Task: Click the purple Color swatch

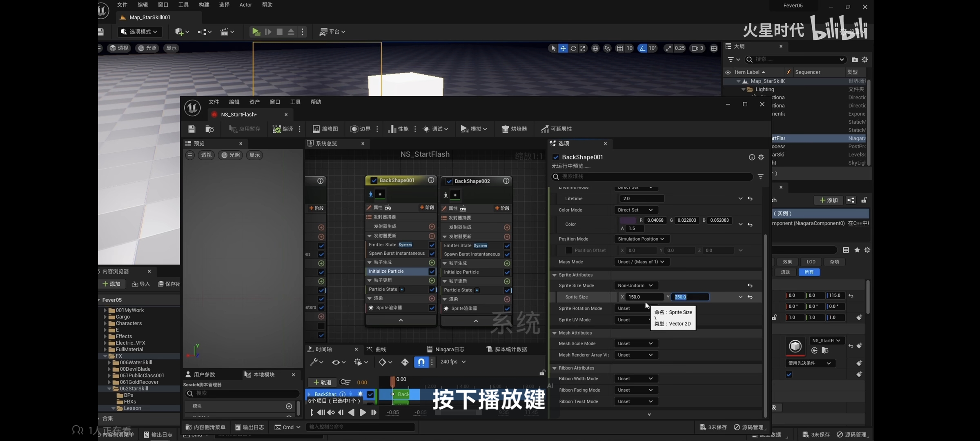Action: 628,220
